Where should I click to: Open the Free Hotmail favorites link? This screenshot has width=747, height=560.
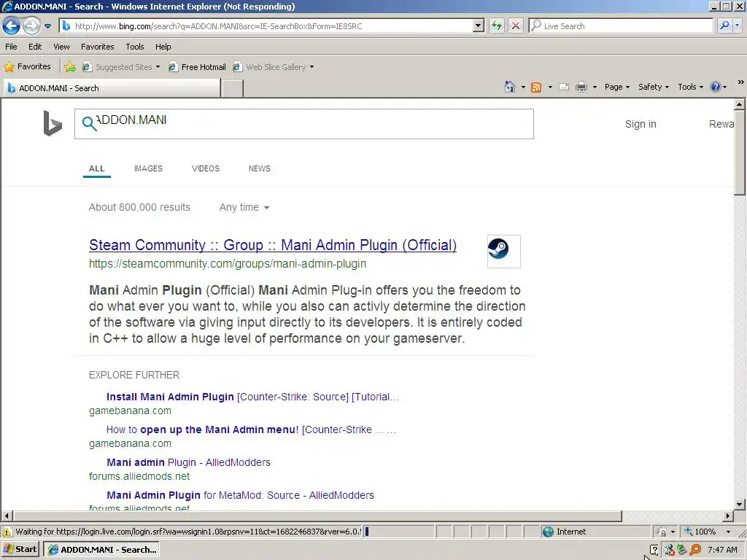click(x=197, y=67)
